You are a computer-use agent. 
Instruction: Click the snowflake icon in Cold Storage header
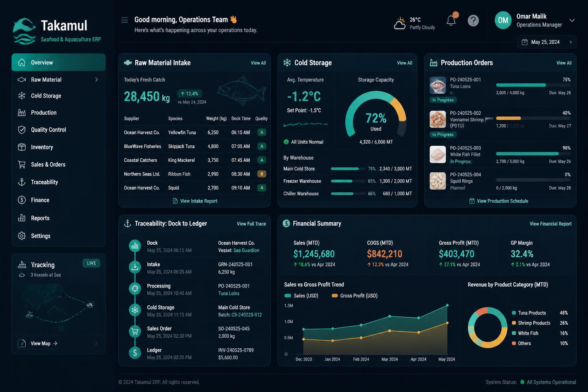tap(287, 62)
